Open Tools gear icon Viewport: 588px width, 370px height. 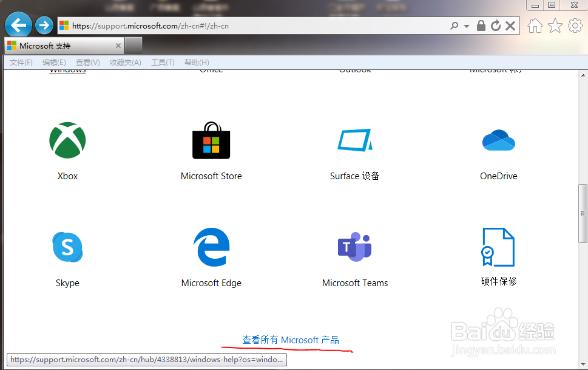pos(575,26)
